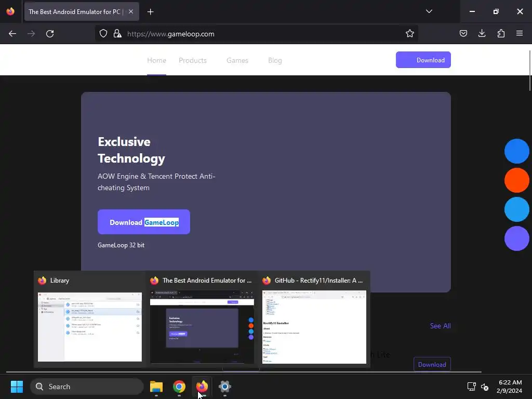Go to the Home nav item
Screen dimensions: 532x399
(156, 60)
